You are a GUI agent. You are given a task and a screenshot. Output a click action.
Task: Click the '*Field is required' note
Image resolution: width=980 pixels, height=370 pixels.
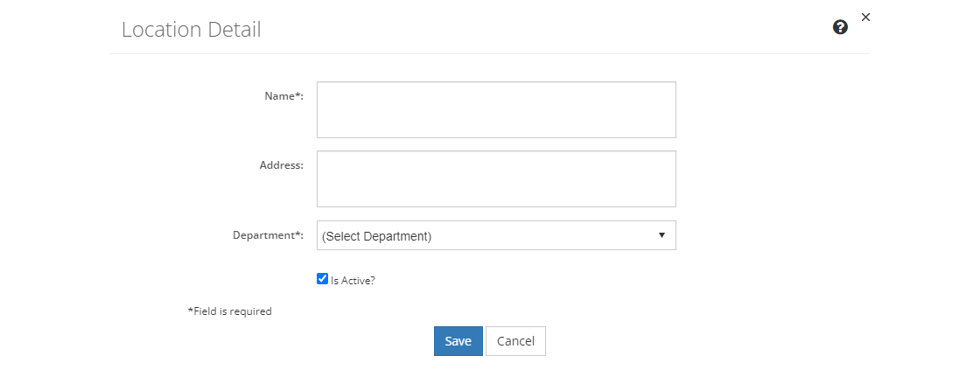230,311
